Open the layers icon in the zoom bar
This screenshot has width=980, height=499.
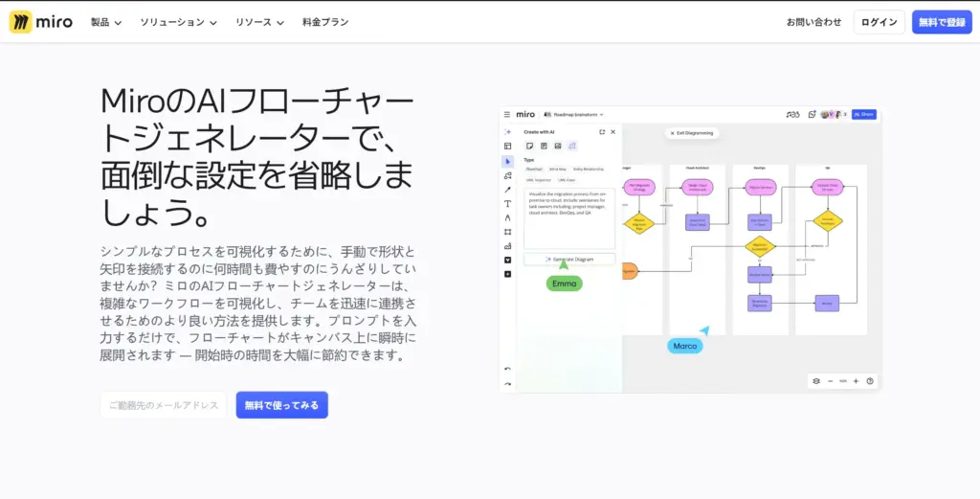click(816, 381)
